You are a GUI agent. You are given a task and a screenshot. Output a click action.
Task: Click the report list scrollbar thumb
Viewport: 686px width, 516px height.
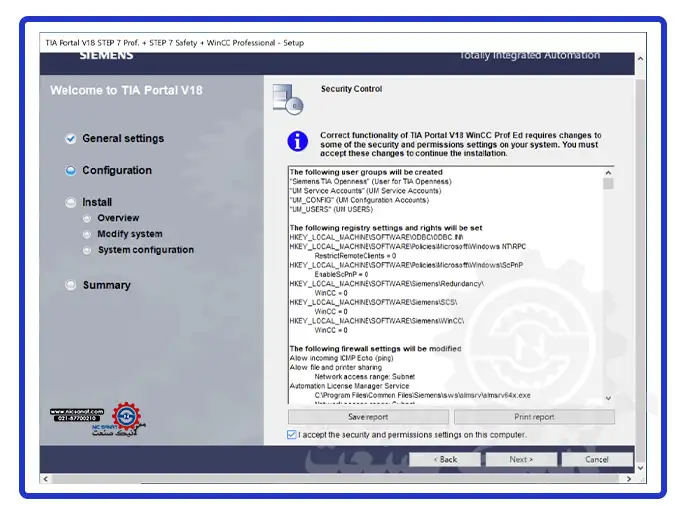(608, 183)
